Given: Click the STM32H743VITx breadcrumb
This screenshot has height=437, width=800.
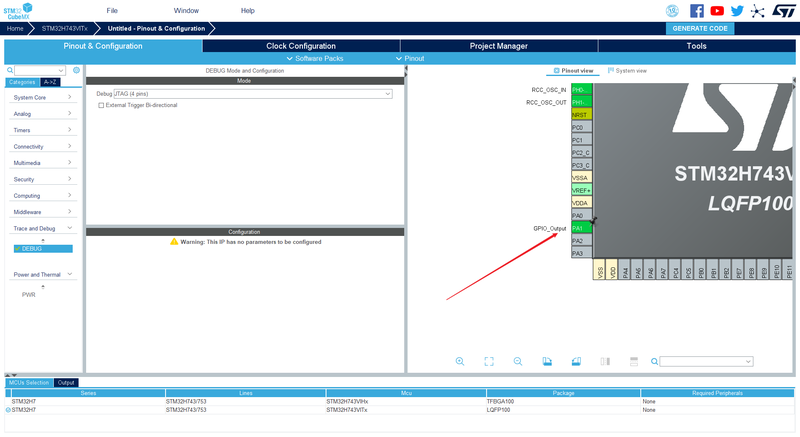Looking at the screenshot, I should point(64,29).
